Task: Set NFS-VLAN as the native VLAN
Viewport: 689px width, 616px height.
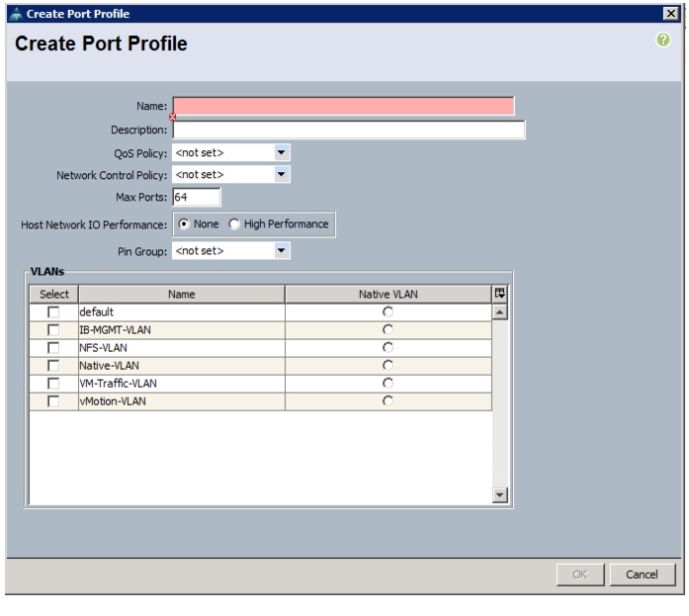Action: [x=388, y=347]
